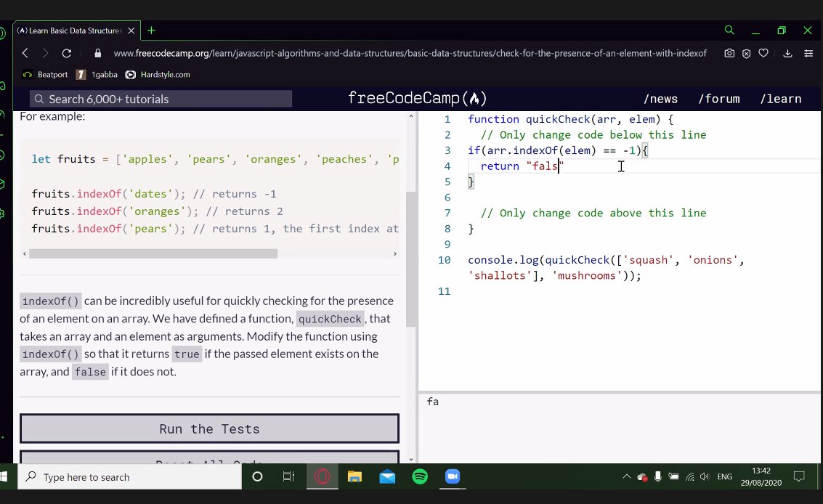This screenshot has width=823, height=504.
Task: Click the left arrow of the code example scrollbar
Action: click(x=24, y=253)
